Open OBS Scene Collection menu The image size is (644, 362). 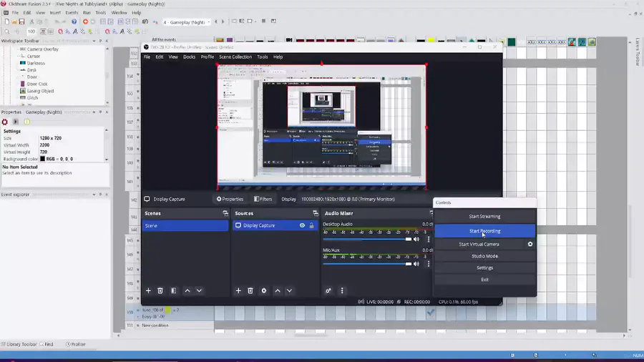[235, 57]
